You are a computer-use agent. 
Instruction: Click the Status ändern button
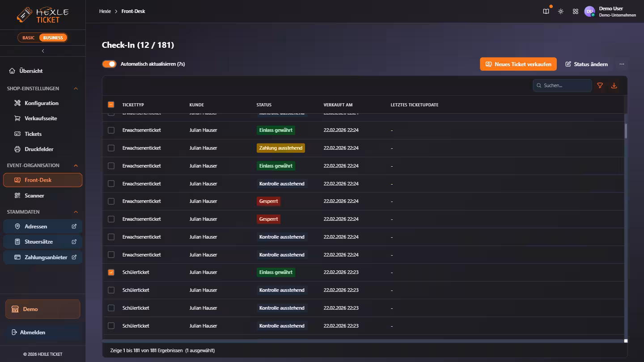coord(586,64)
